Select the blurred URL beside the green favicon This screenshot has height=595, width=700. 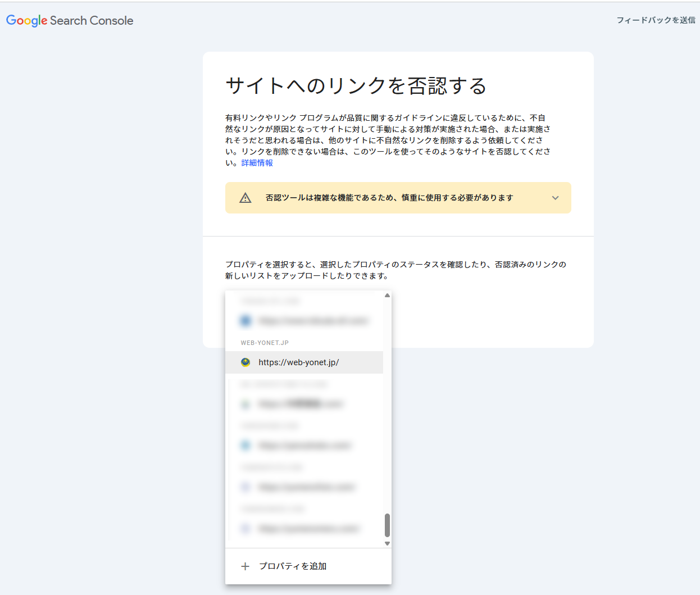click(300, 404)
